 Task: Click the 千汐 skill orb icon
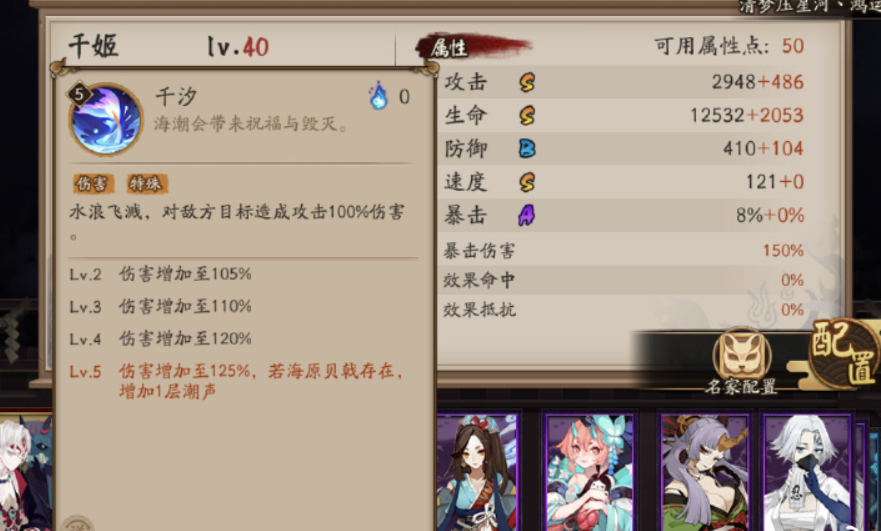(105, 119)
